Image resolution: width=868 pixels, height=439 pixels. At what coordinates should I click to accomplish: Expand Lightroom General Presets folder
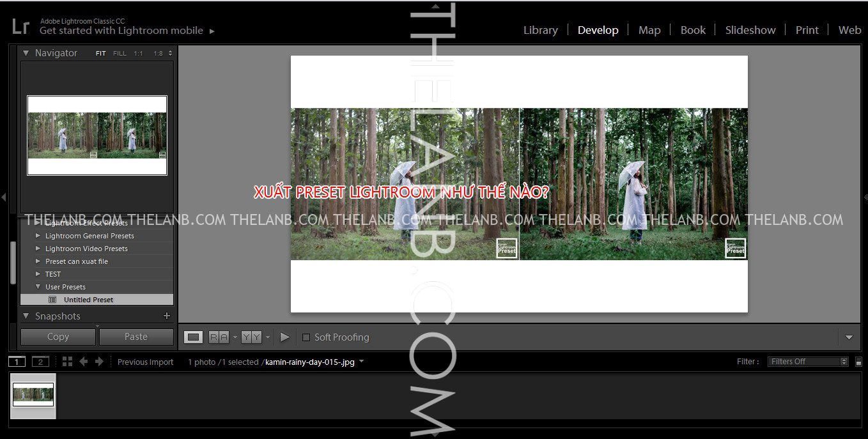point(38,236)
